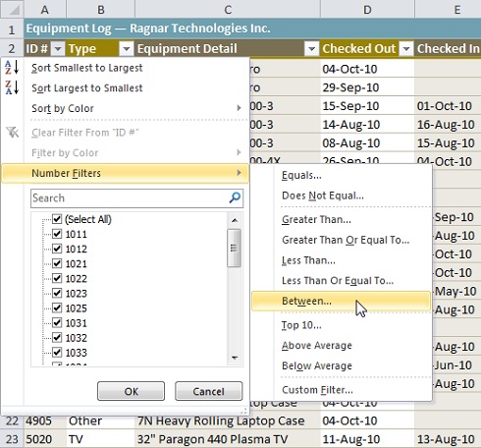Image resolution: width=481 pixels, height=448 pixels.
Task: Uncheck the (Select All) checkbox
Action: click(x=57, y=219)
